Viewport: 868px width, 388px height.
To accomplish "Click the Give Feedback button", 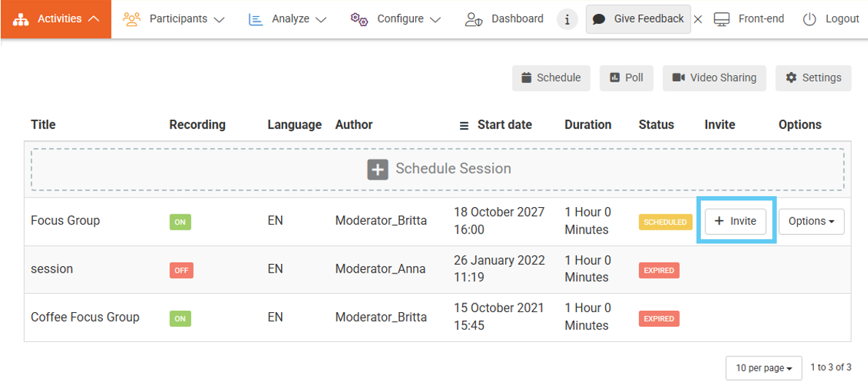I will coord(638,19).
